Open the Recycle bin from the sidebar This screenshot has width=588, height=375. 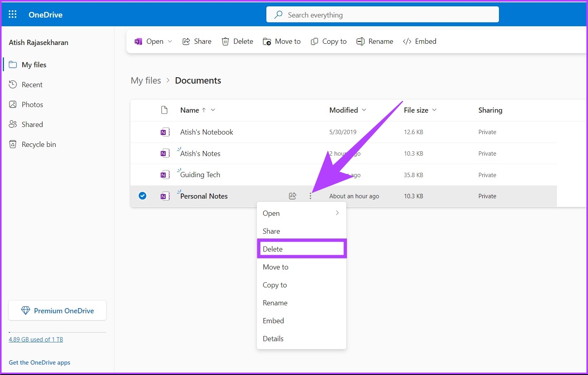tap(39, 144)
